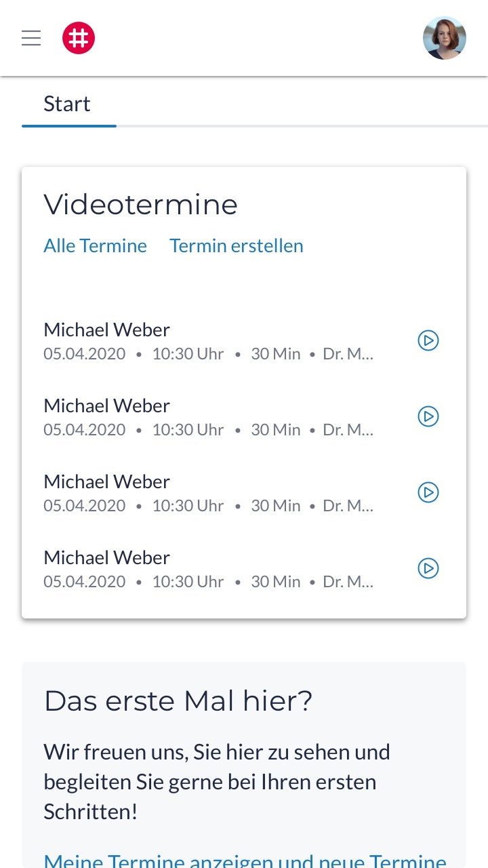The width and height of the screenshot is (488, 868).
Task: Start the first Michael Weber video appointment
Action: (428, 340)
